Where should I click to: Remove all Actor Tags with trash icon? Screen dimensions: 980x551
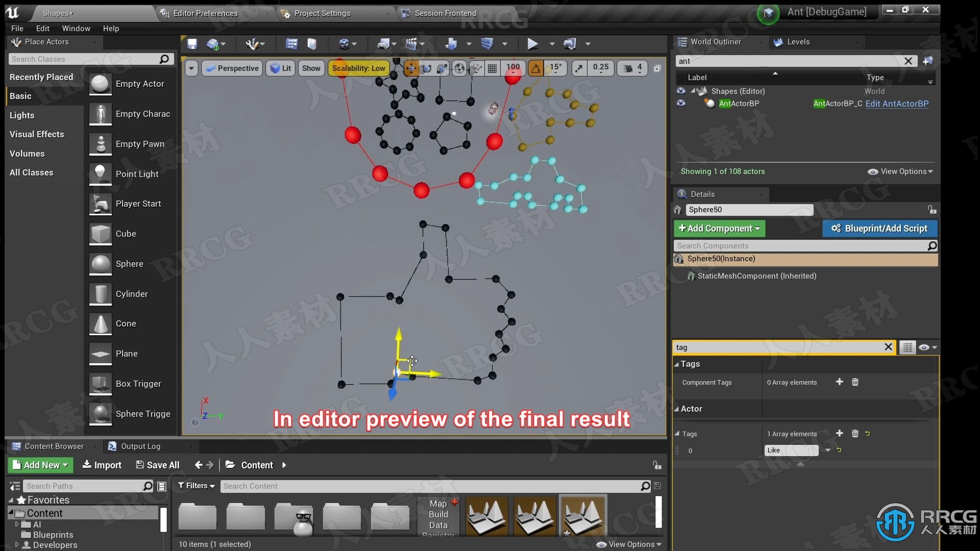(855, 433)
